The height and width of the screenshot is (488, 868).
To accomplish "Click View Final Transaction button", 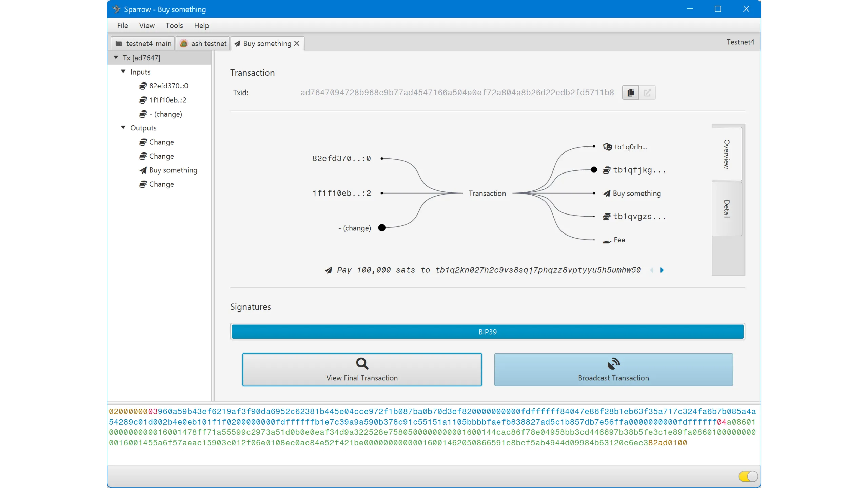I will click(x=362, y=369).
